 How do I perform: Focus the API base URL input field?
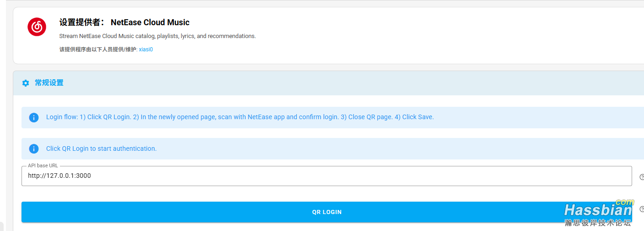(x=327, y=176)
